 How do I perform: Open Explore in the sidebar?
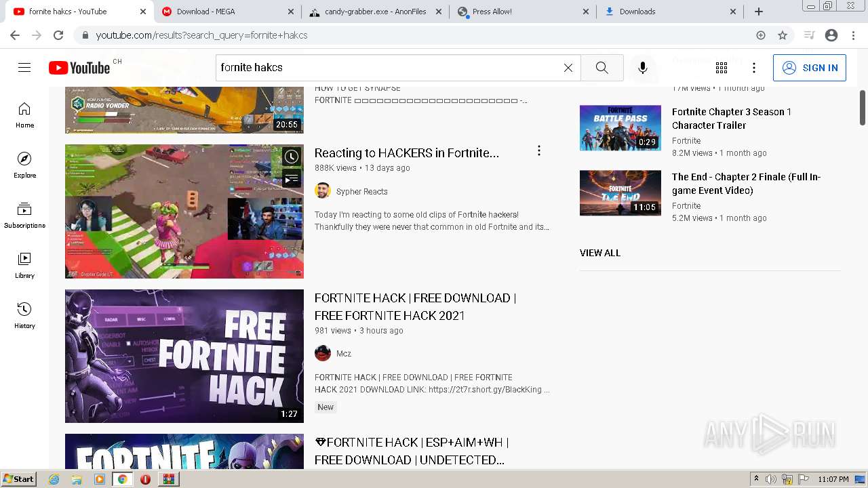(24, 165)
